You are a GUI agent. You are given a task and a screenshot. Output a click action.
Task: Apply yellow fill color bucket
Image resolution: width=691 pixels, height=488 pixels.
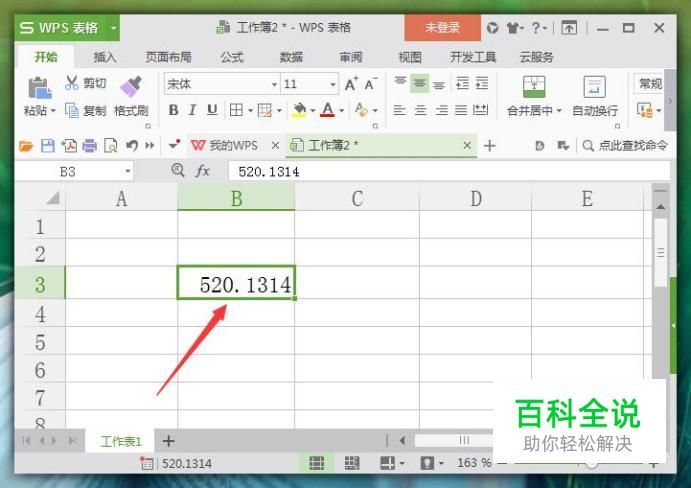[299, 110]
